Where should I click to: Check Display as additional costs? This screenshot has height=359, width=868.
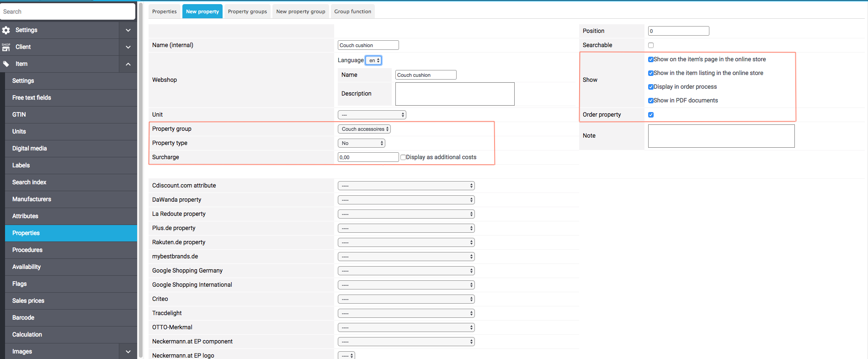point(403,157)
